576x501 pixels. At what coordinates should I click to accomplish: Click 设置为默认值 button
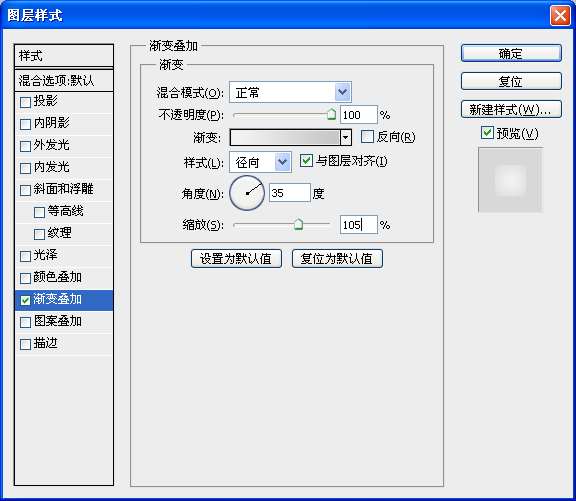pos(236,259)
